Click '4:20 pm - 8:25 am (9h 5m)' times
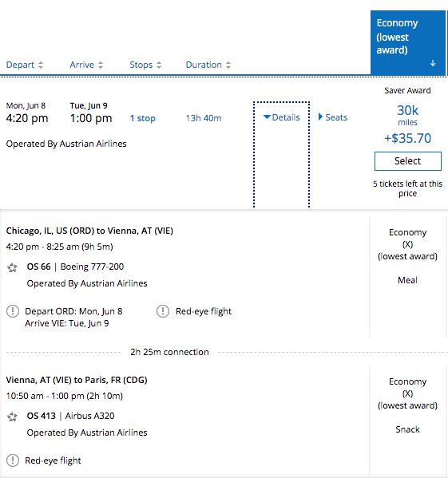 coord(59,247)
